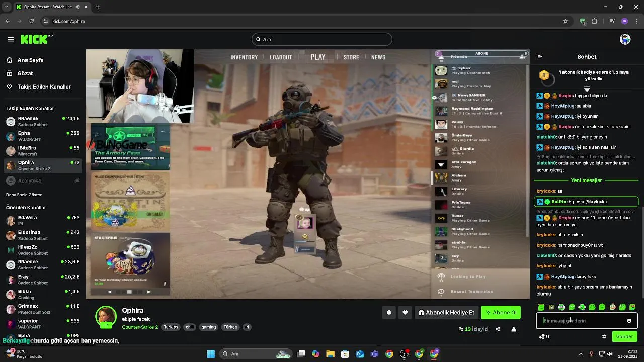Click the channel points icon
This screenshot has height=362, width=644.
(x=542, y=337)
